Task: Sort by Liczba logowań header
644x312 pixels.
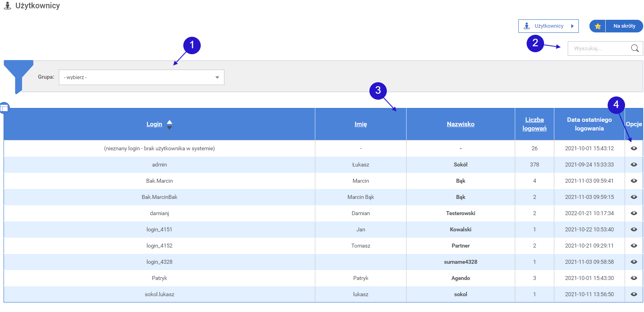Action: (x=534, y=124)
